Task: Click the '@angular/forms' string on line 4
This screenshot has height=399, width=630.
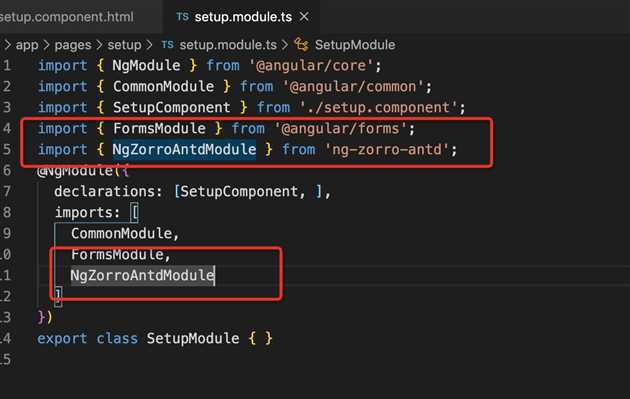Action: pos(341,129)
